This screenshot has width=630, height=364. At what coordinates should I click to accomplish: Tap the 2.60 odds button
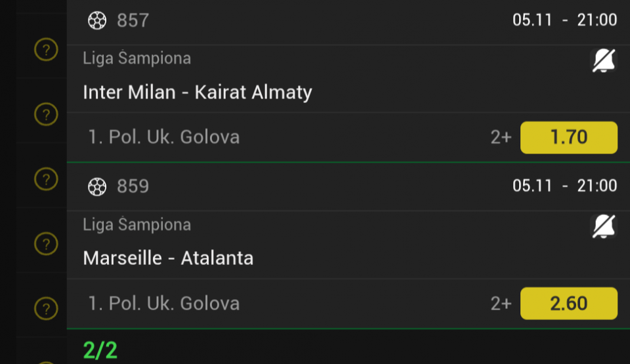click(568, 304)
